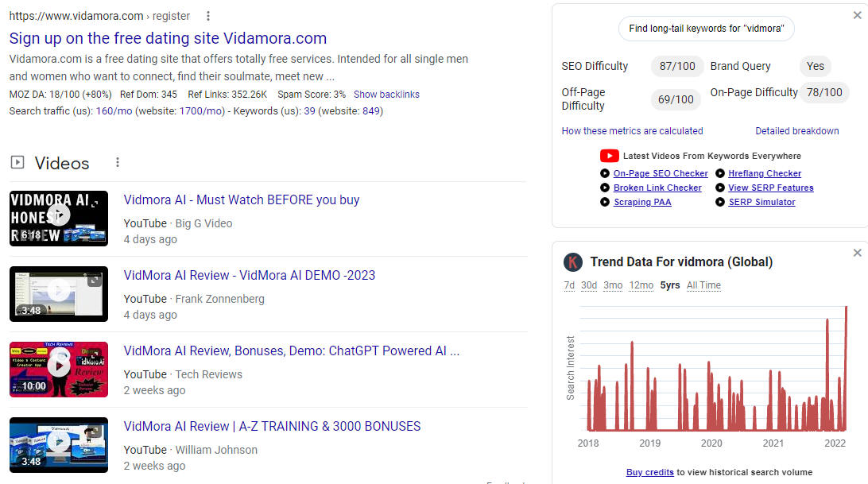Click 'Find long-tail keywords for vidmora' button
The image size is (868, 484).
coord(707,29)
